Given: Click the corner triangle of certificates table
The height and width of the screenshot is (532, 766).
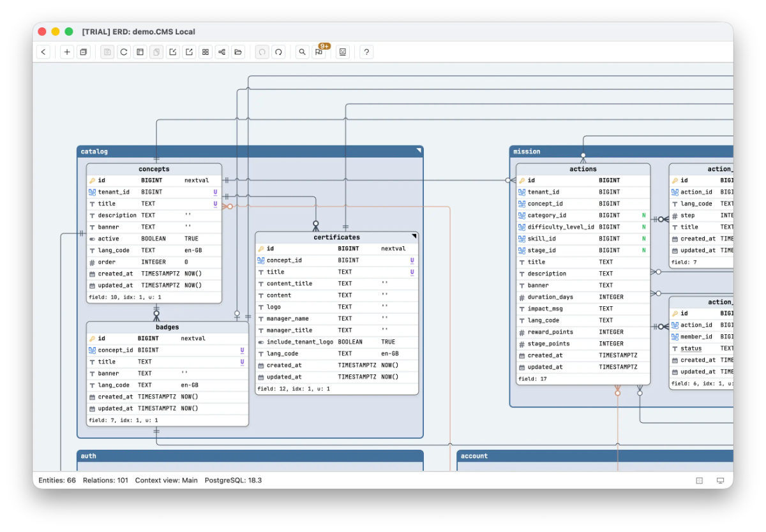Looking at the screenshot, I should (x=414, y=236).
